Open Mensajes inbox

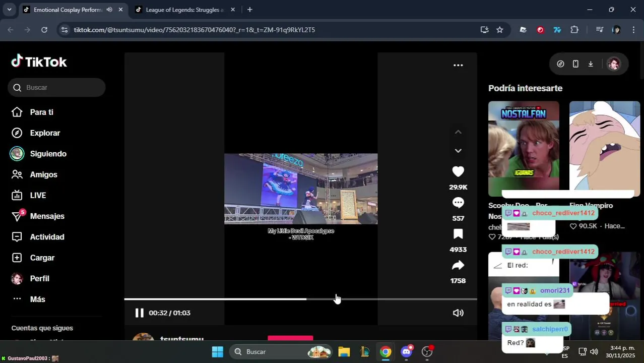coord(47,216)
